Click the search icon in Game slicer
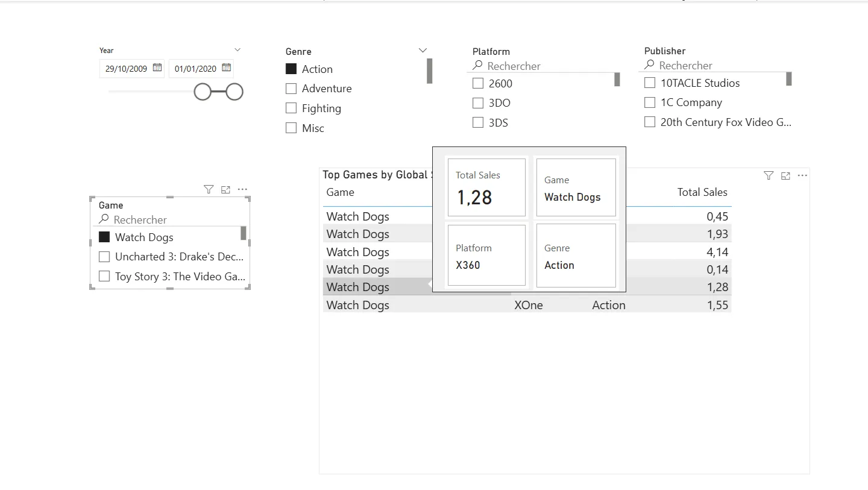 104,219
